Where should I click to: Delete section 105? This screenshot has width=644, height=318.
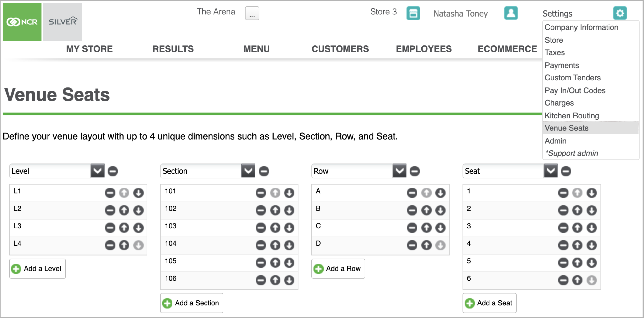pyautogui.click(x=261, y=263)
